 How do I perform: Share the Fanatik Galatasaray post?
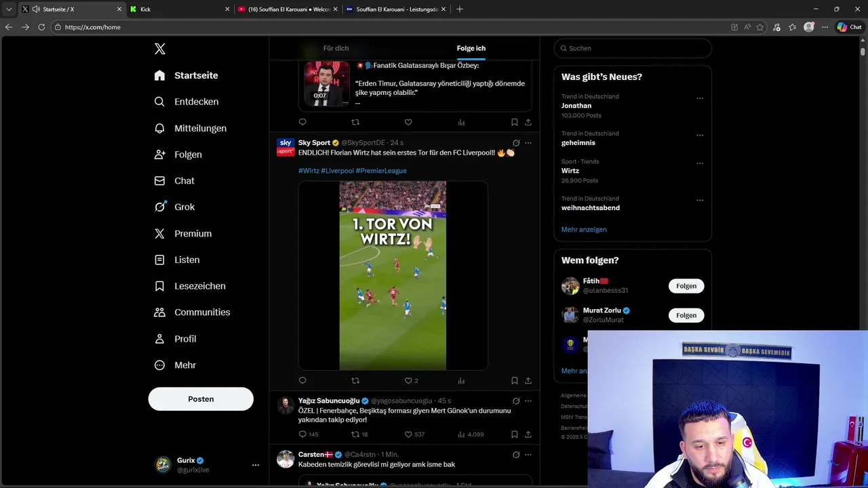click(x=528, y=123)
